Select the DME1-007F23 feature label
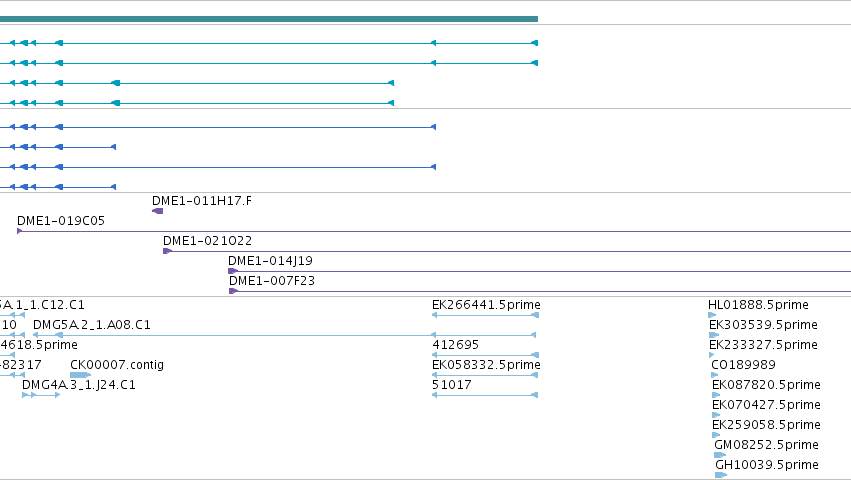 point(272,281)
